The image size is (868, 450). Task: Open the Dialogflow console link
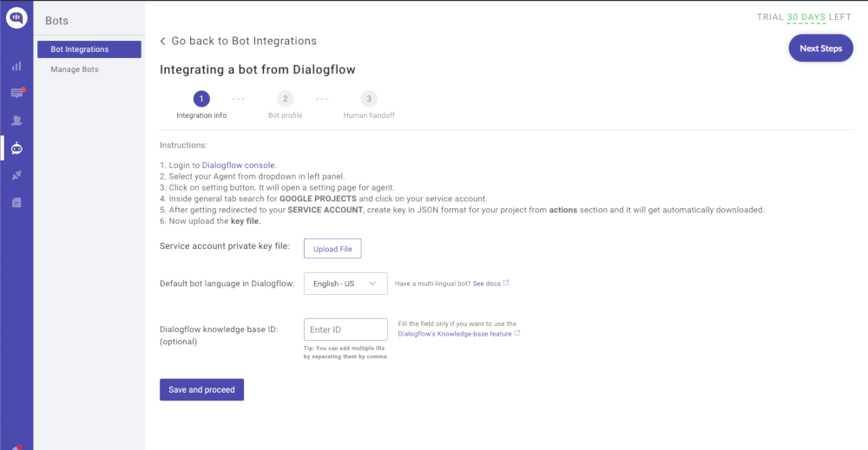coord(238,166)
